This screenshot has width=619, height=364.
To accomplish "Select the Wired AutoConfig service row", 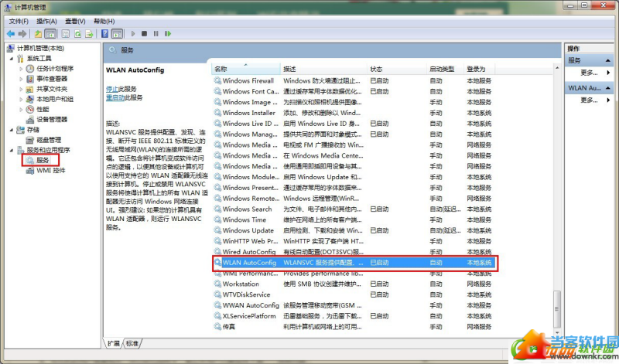I will tap(354, 252).
